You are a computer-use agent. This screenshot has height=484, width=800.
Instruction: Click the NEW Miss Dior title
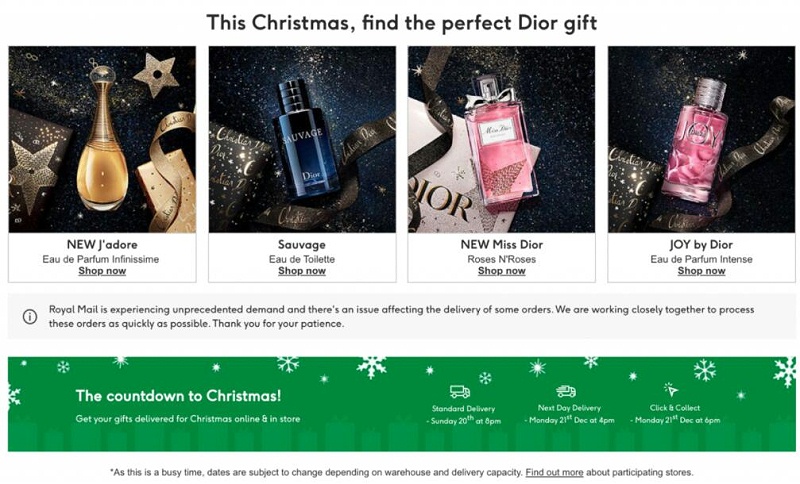502,245
